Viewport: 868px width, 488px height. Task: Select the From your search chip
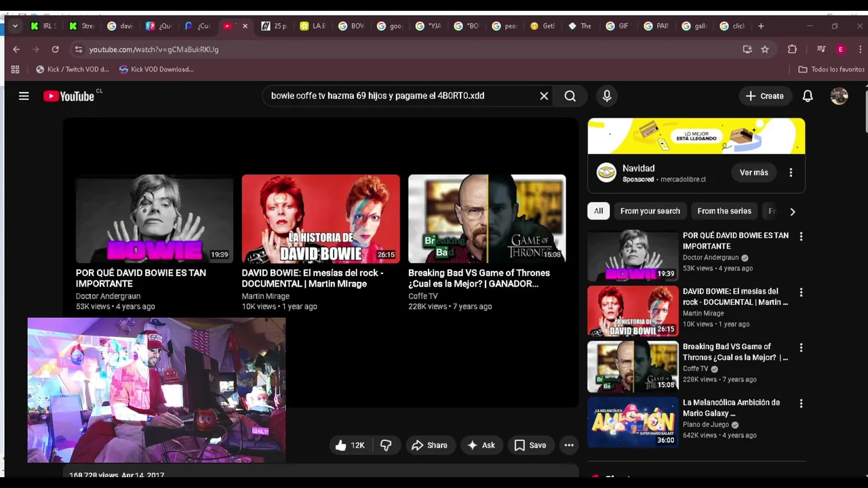tap(650, 211)
